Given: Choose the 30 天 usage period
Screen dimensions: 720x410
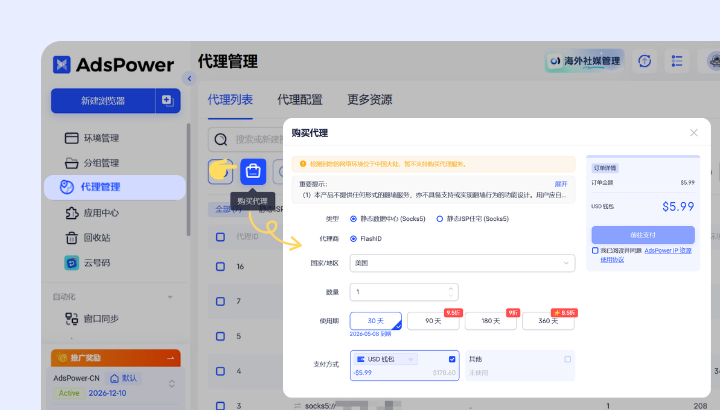Looking at the screenshot, I should (x=376, y=321).
